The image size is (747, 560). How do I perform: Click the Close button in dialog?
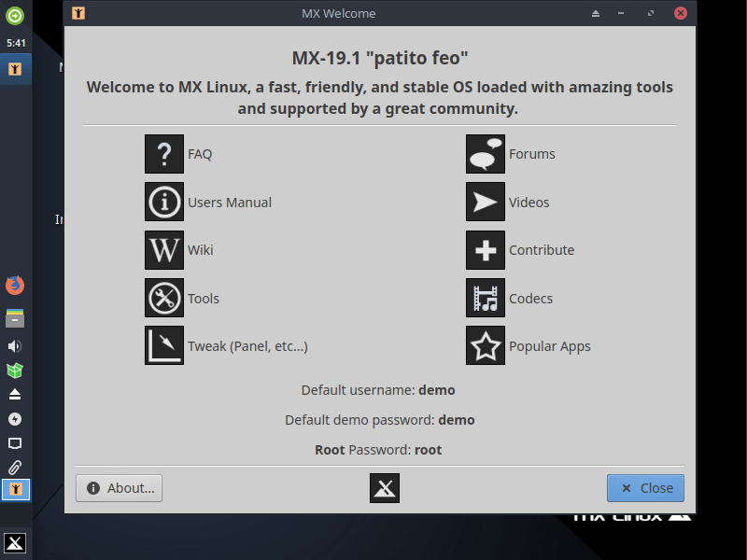click(x=645, y=488)
